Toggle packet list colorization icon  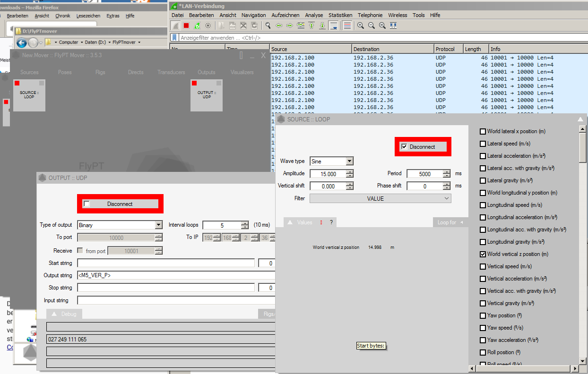coord(347,25)
